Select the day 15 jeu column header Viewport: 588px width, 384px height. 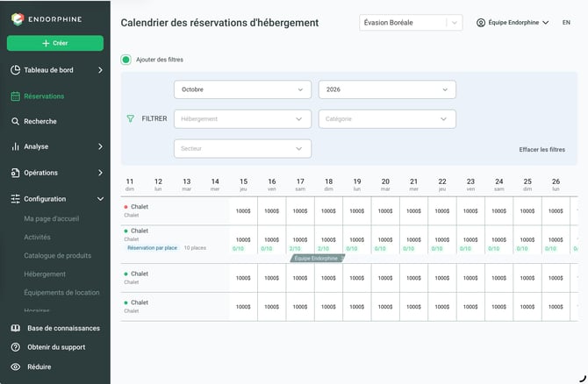[x=243, y=184]
